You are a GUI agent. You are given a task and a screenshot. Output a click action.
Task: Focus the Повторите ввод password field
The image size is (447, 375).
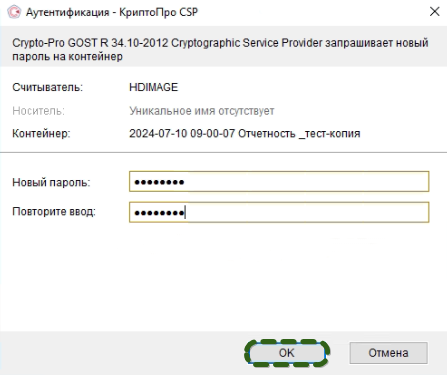[x=279, y=212]
